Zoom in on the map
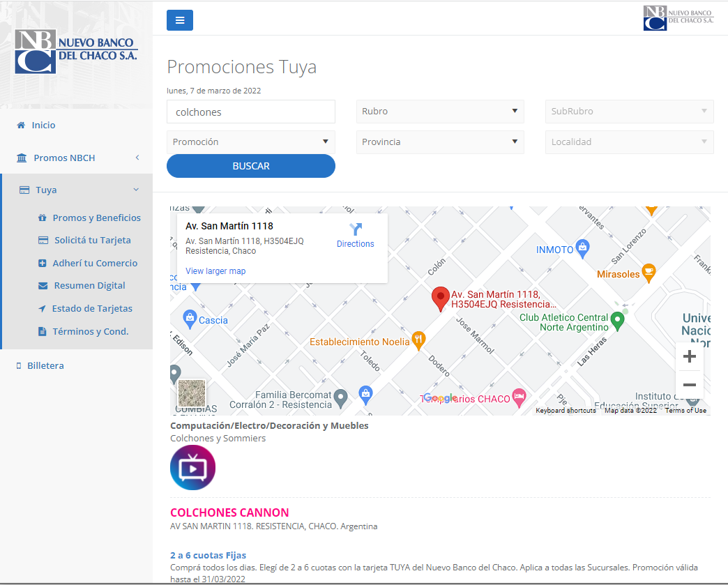The height and width of the screenshot is (585, 728). point(690,356)
